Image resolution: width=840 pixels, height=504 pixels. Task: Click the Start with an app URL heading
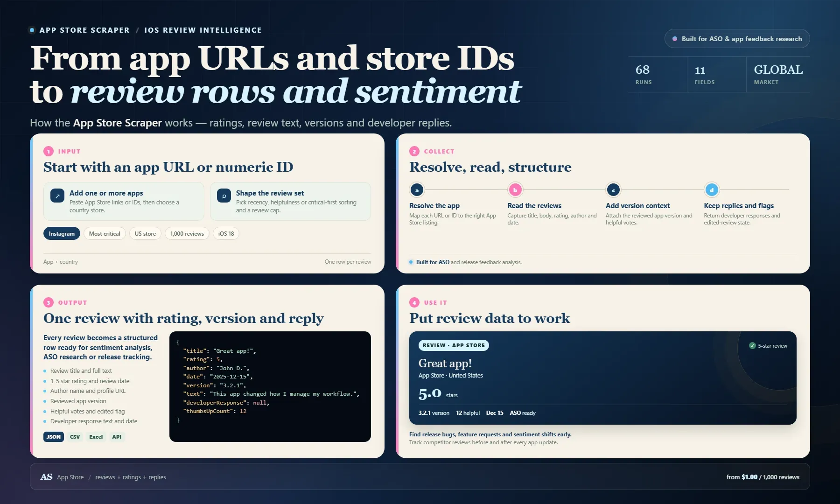coord(168,167)
